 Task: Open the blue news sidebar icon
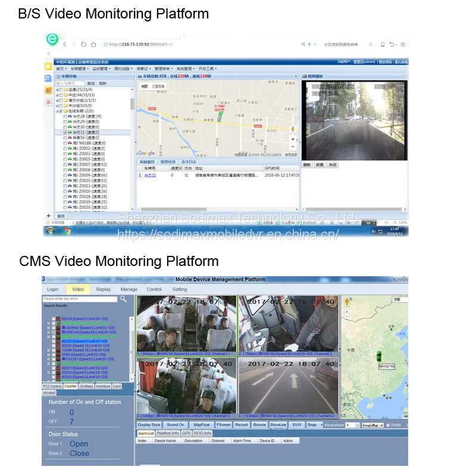click(x=48, y=79)
